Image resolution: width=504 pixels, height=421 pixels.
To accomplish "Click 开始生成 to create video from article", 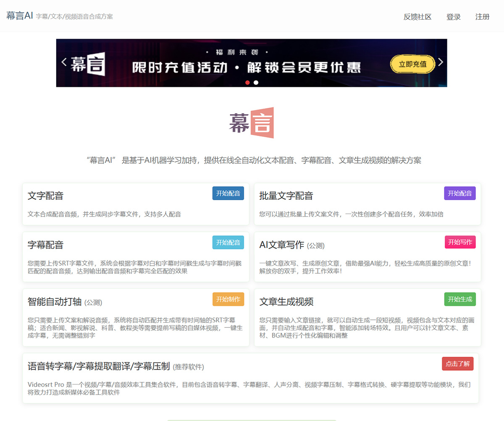I will click(460, 299).
